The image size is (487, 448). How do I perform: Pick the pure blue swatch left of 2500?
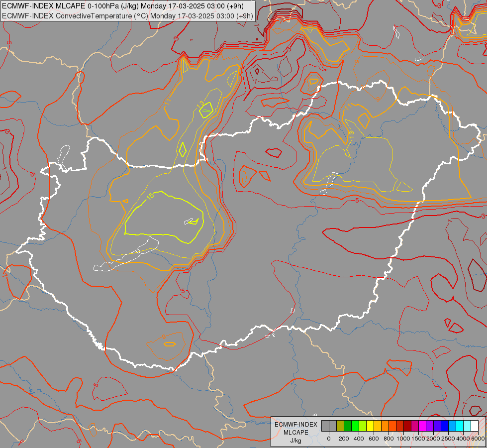445,426
